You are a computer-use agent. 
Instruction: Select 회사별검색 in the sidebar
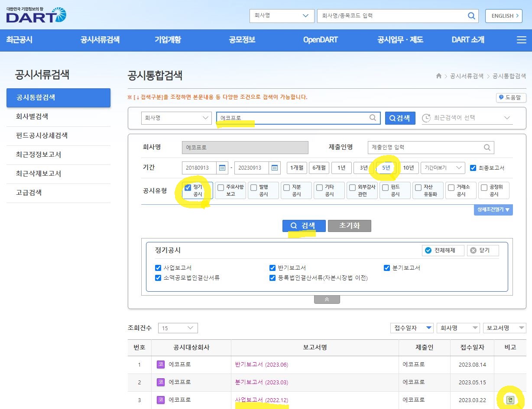click(58, 116)
